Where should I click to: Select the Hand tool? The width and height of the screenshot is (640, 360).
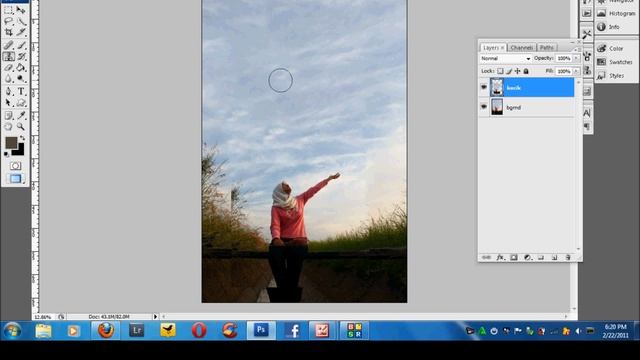click(9, 127)
